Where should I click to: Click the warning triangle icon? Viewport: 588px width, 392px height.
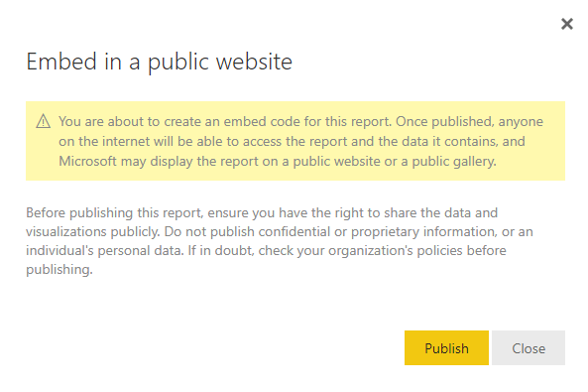pos(43,121)
